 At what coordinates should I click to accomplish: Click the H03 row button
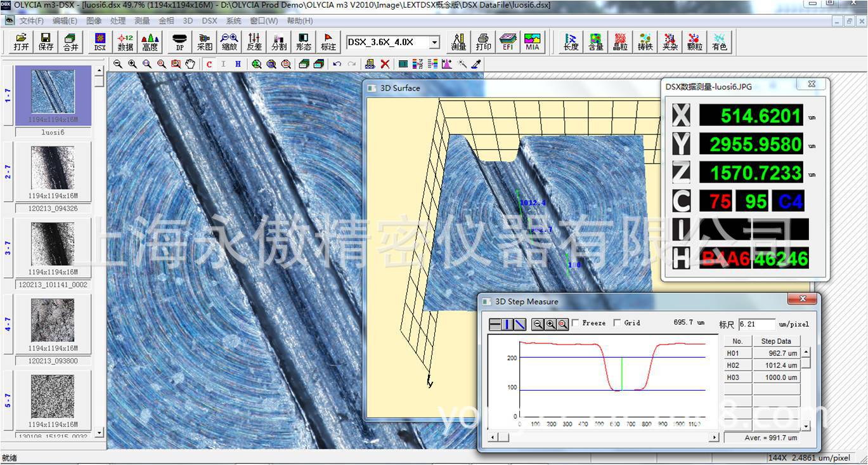click(x=738, y=377)
